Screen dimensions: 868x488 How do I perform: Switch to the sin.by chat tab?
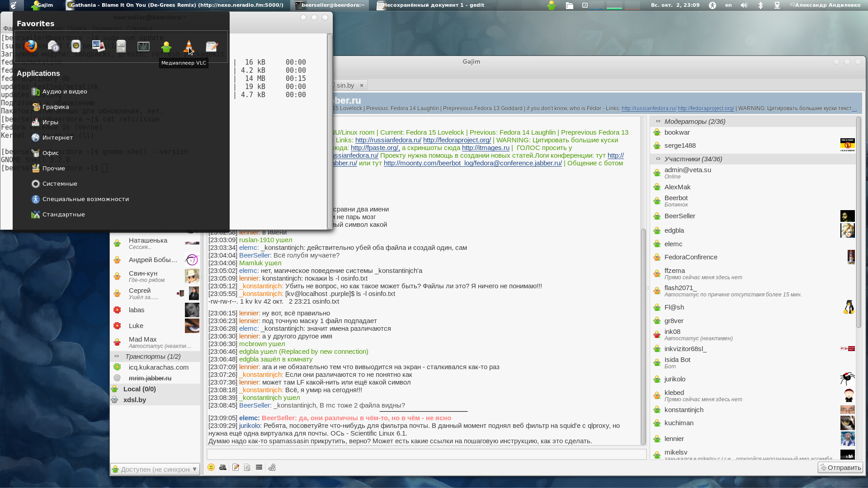345,85
